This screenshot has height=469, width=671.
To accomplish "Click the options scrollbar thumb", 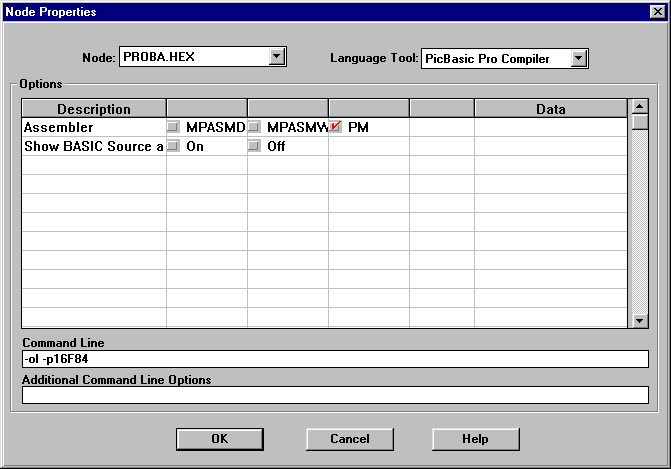I will click(640, 122).
